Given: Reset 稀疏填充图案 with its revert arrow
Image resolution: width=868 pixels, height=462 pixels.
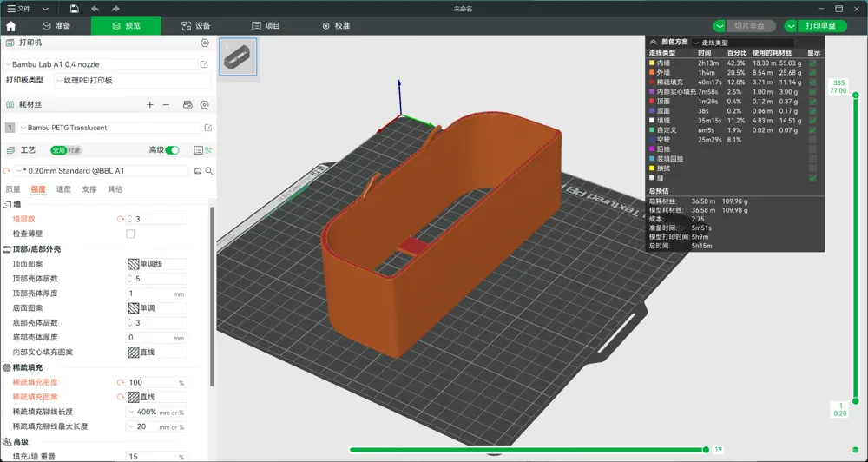Looking at the screenshot, I should [x=120, y=397].
